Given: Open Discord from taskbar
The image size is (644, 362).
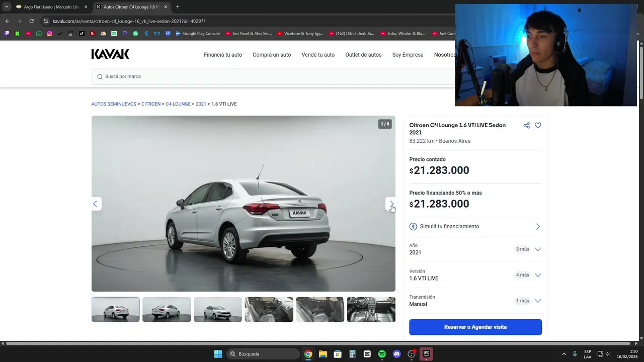Looking at the screenshot, I should (396, 354).
